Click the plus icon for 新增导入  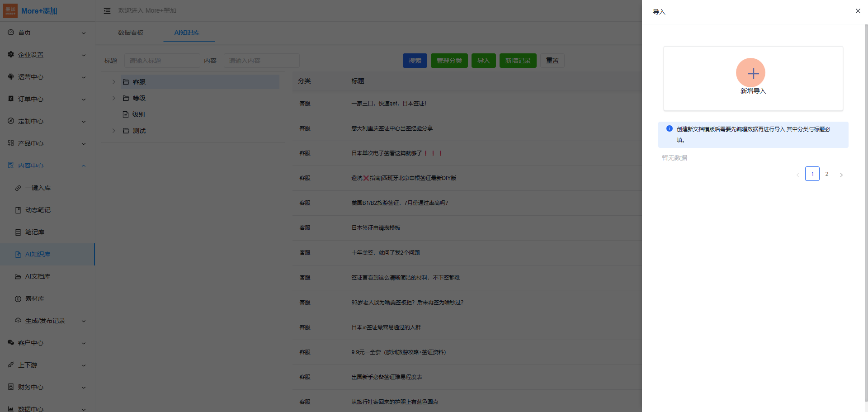point(750,73)
